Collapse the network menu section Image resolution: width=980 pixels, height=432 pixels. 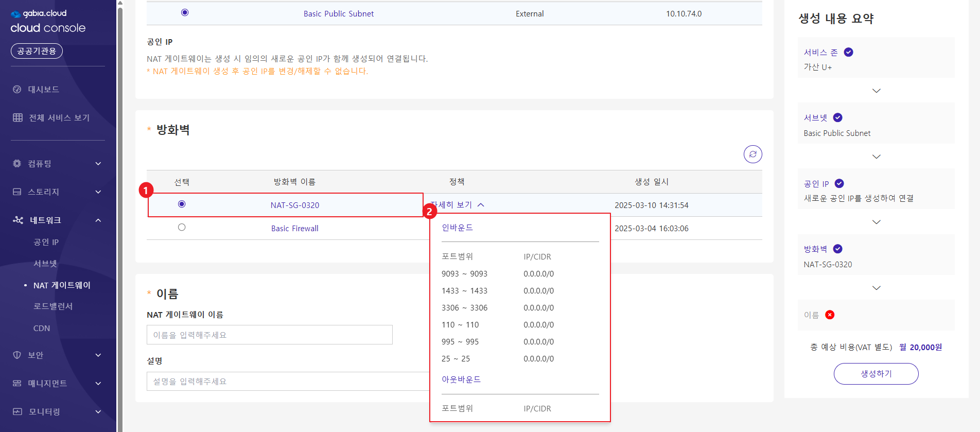[x=98, y=220]
